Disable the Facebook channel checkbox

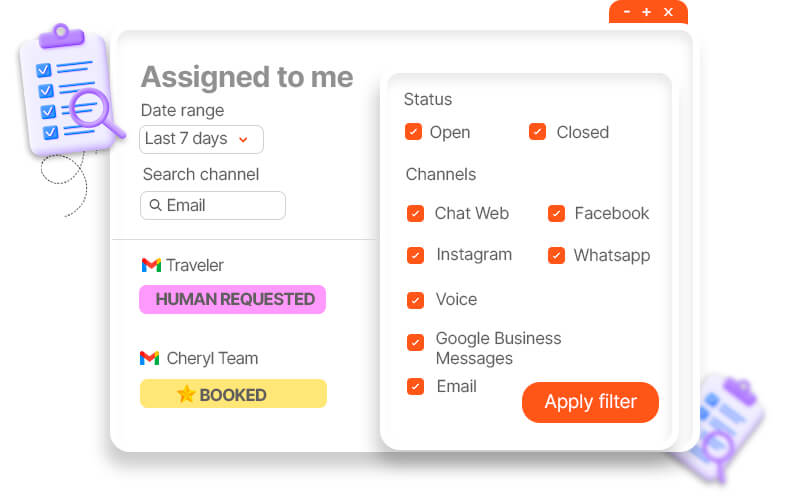tap(556, 214)
